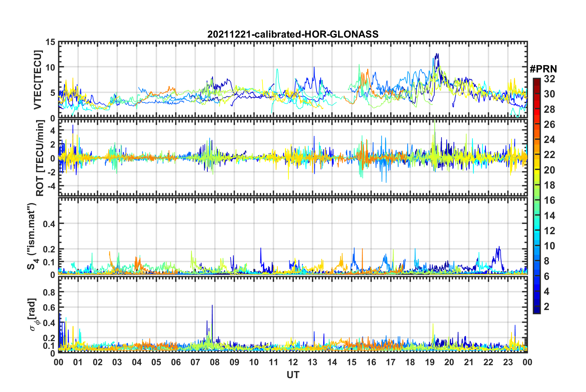Click the 19 hour tick on the UT axis

[x=430, y=362]
